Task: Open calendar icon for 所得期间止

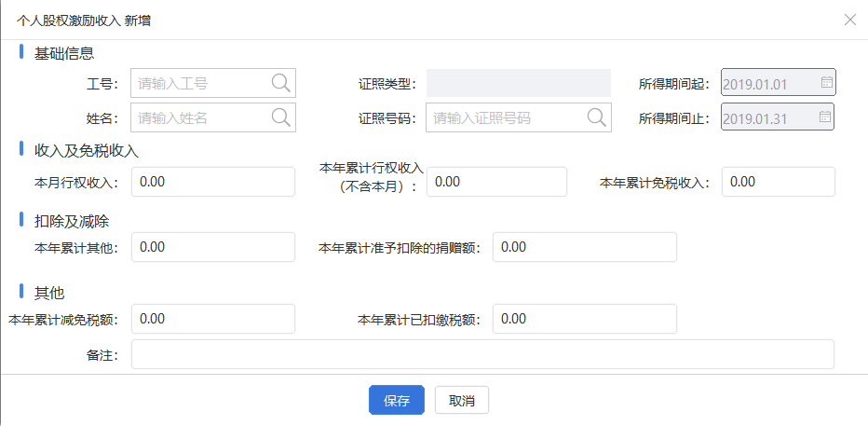Action: [825, 117]
